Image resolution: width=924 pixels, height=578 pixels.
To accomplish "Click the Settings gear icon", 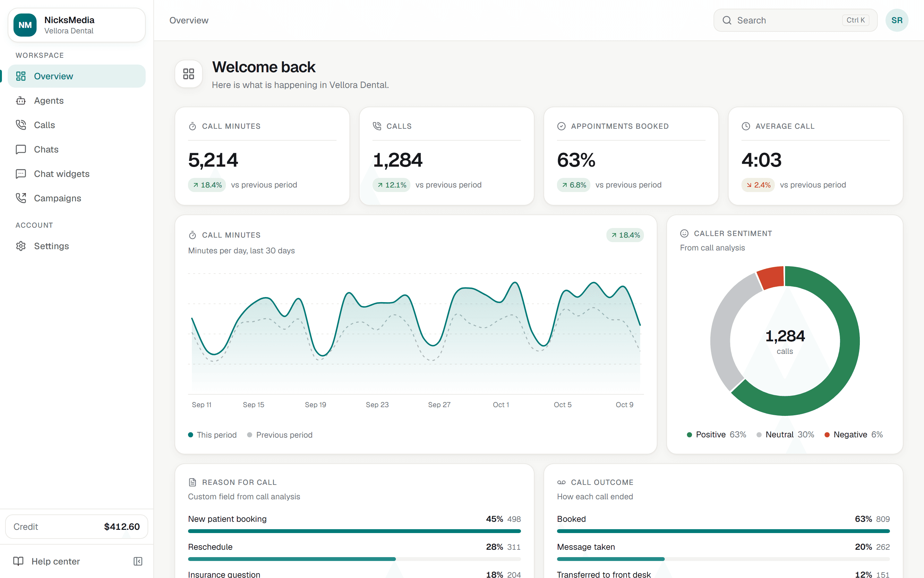I will 21,246.
